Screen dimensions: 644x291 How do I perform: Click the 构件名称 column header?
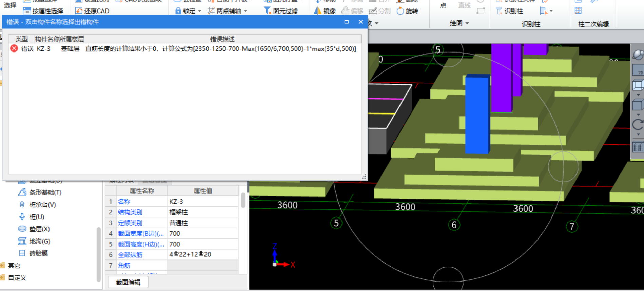[47, 39]
